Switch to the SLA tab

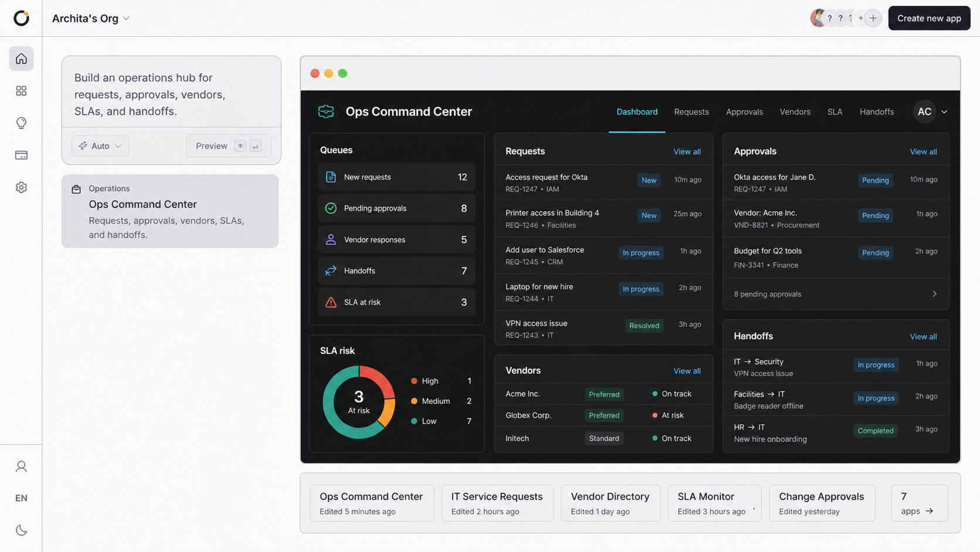[835, 112]
